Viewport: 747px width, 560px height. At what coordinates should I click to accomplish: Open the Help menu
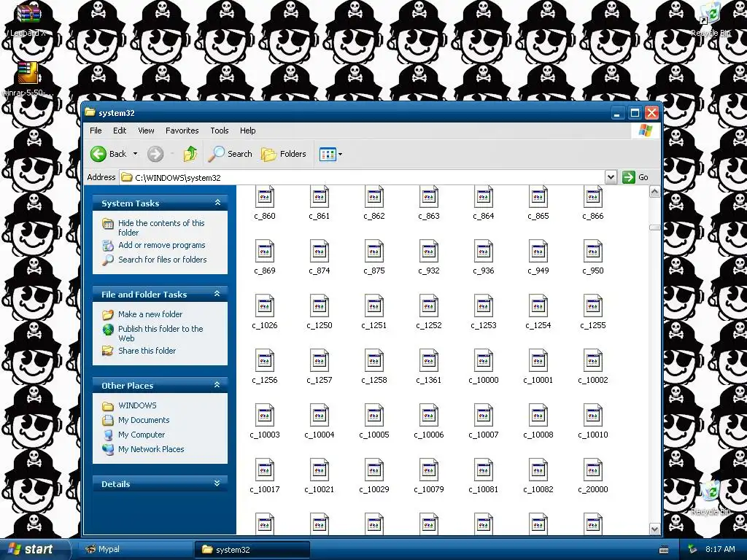248,131
